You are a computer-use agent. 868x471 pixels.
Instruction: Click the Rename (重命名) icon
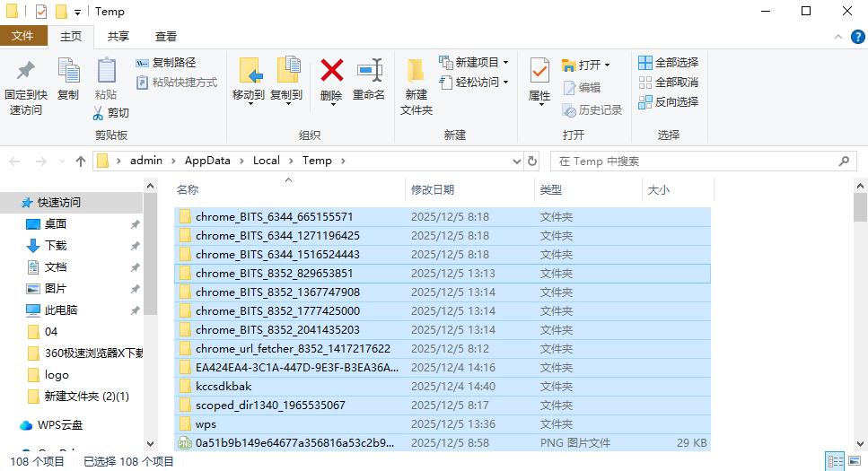369,71
